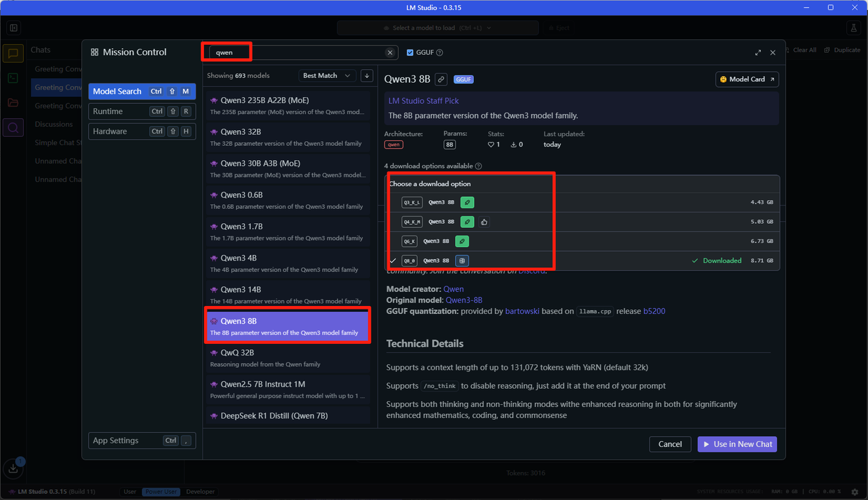Open the Best Match sort dropdown
The height and width of the screenshot is (500, 868).
tap(328, 76)
